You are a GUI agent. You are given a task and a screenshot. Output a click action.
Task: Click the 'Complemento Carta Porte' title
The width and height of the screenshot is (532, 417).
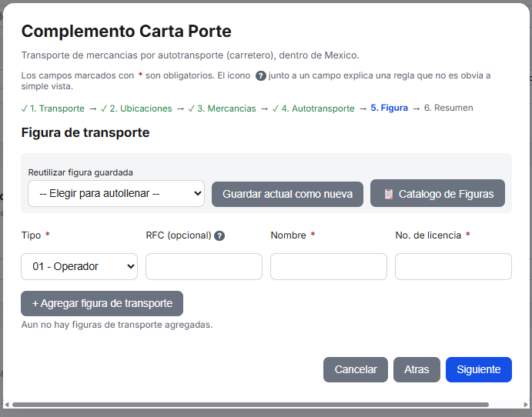click(x=126, y=32)
